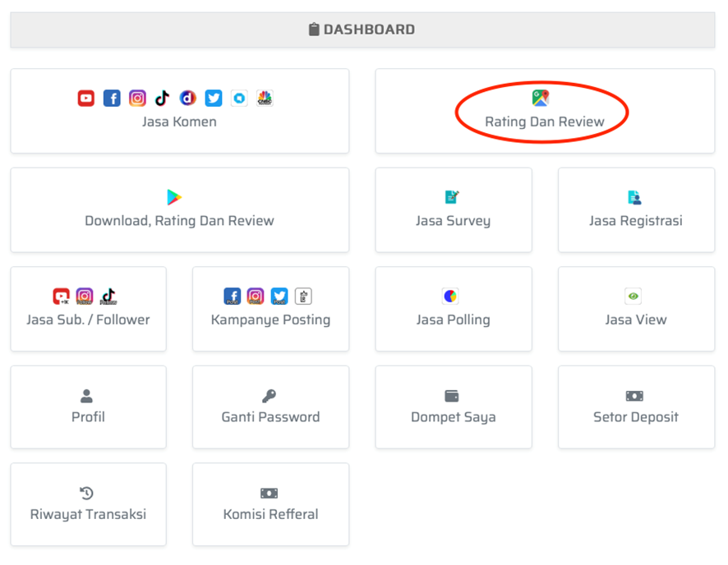Click the YouTube icon in Jasa Komen

click(86, 99)
